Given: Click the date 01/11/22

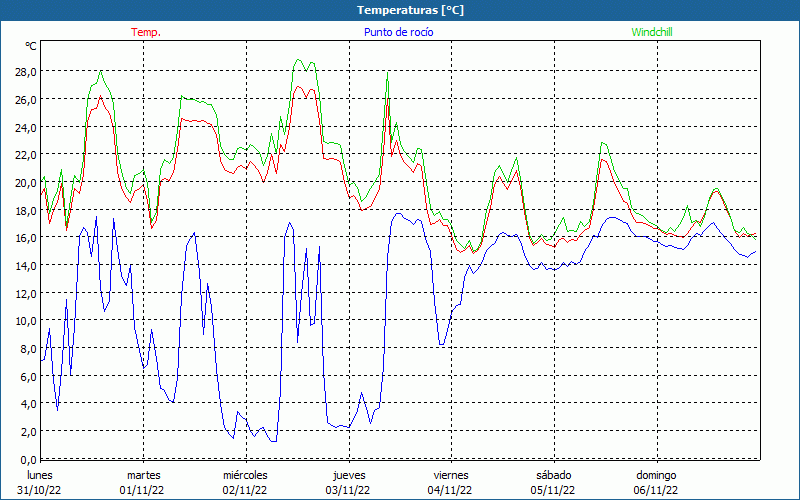Looking at the screenshot, I should click(x=142, y=490).
